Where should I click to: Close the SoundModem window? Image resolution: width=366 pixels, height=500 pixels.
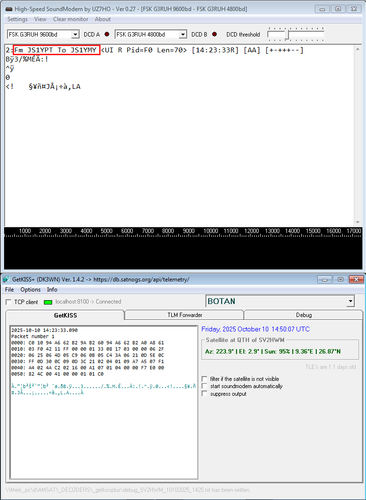pos(354,9)
